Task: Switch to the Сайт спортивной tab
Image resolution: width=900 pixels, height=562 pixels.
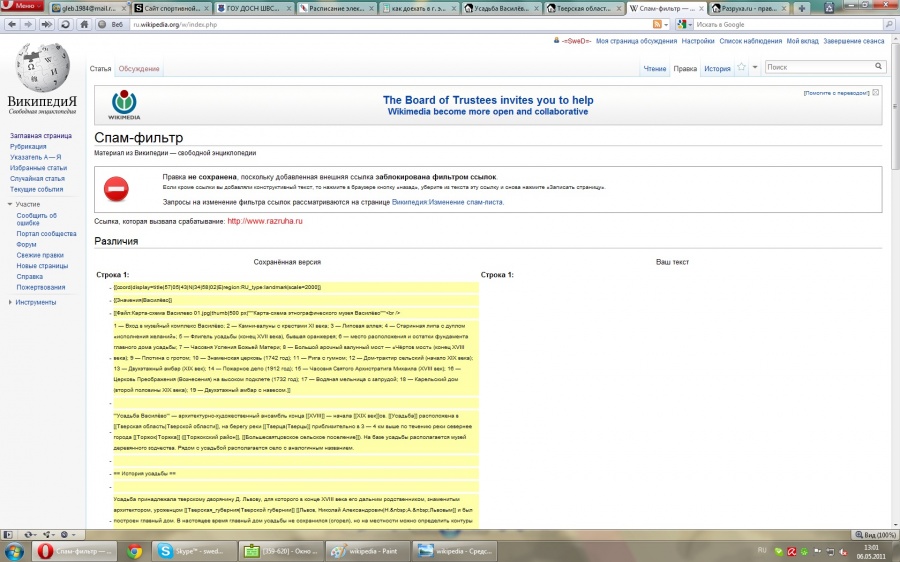Action: 172,8
